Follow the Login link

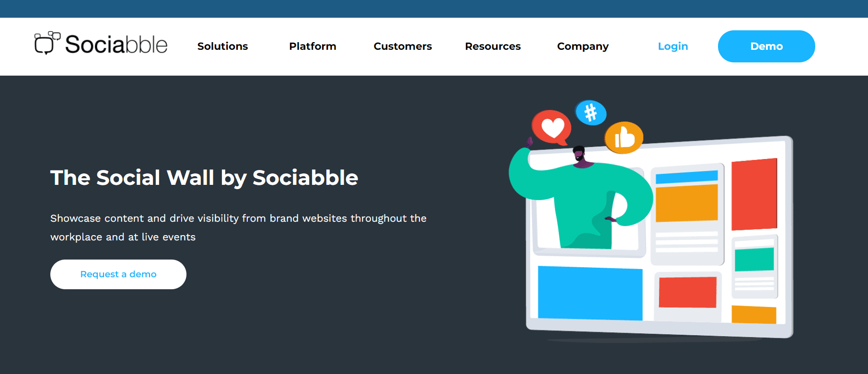(x=672, y=46)
